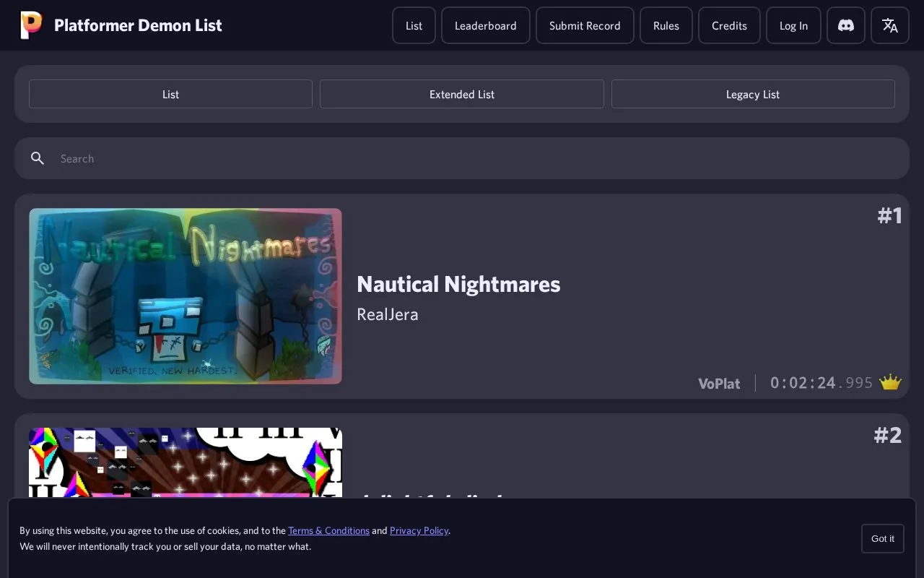Open the Privacy Policy link
924x578 pixels.
click(x=419, y=530)
